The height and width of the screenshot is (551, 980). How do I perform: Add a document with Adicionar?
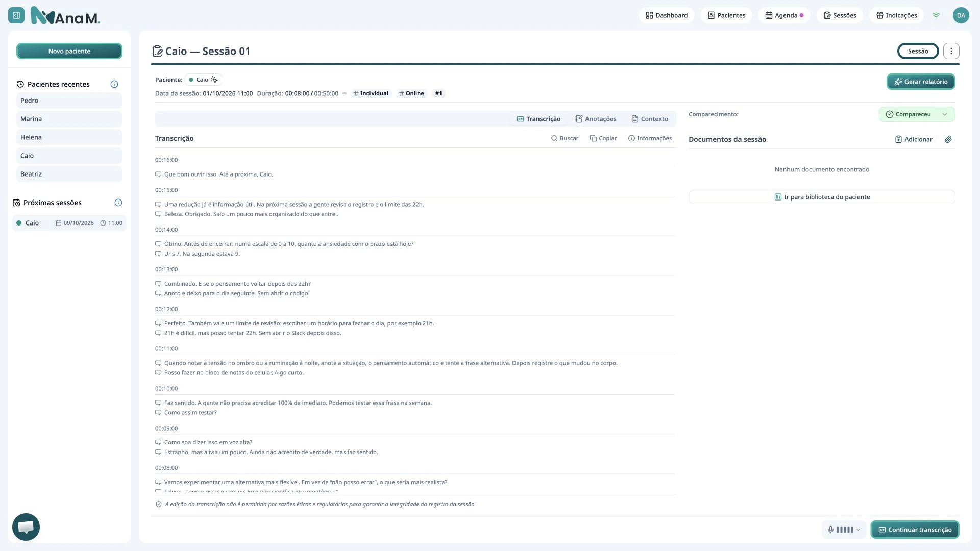pyautogui.click(x=914, y=139)
